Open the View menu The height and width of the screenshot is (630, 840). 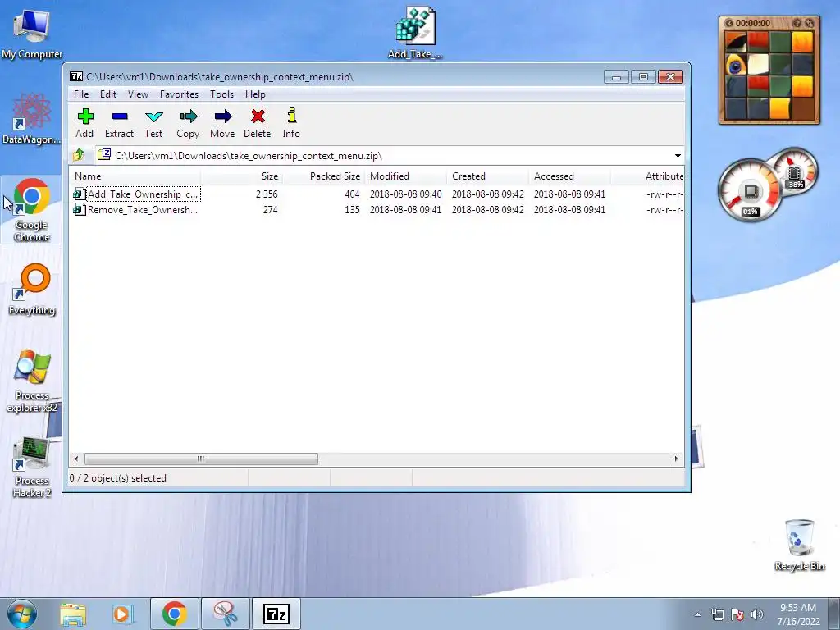138,94
